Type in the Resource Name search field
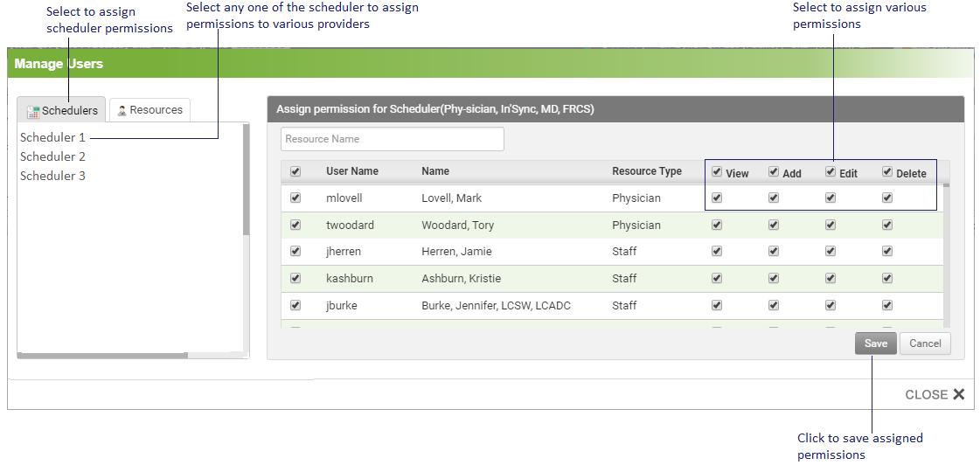The width and height of the screenshot is (980, 465). tap(393, 139)
